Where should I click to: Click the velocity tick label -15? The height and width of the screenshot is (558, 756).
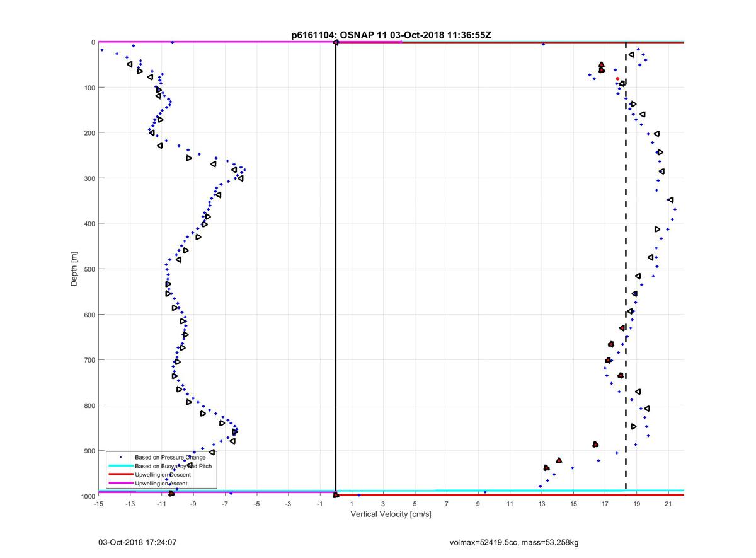(x=98, y=504)
